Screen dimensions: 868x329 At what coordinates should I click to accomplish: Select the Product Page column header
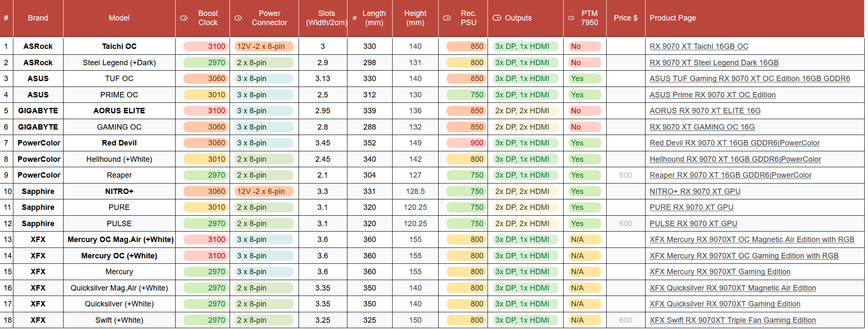755,18
